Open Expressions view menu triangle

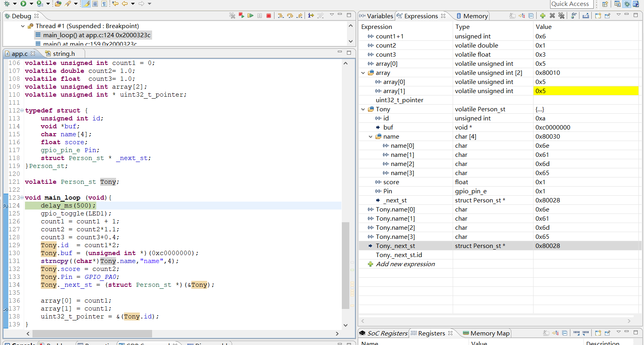(x=619, y=15)
